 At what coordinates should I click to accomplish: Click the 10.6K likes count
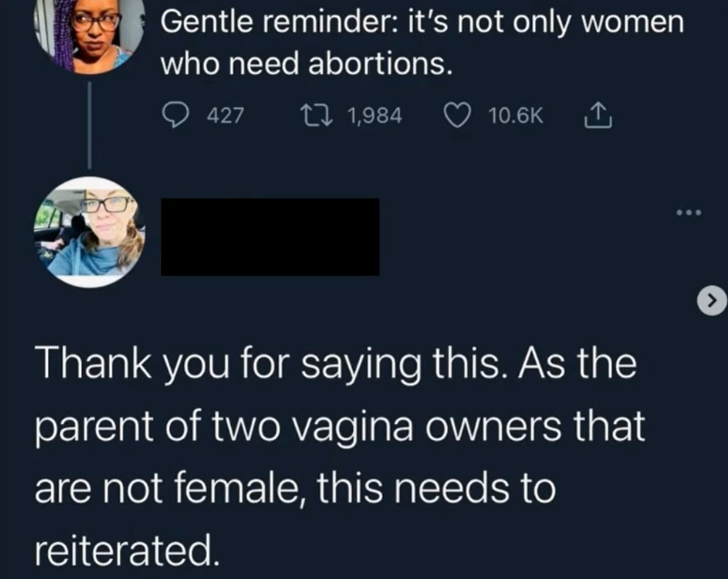point(516,116)
